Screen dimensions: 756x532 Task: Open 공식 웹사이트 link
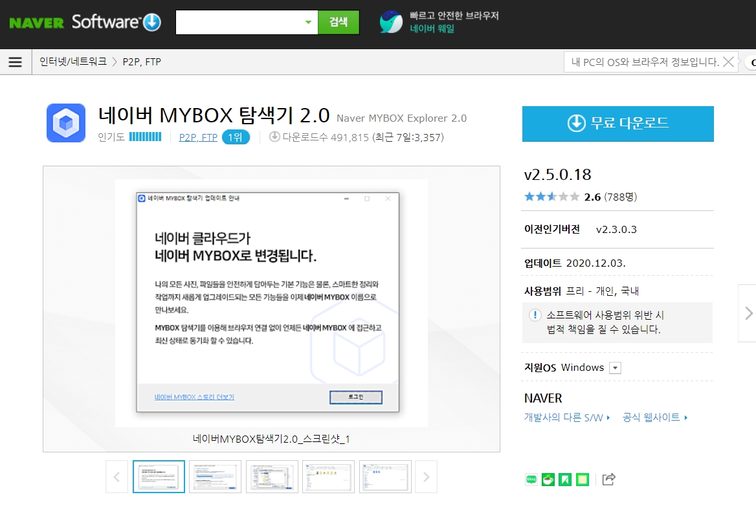(655, 417)
